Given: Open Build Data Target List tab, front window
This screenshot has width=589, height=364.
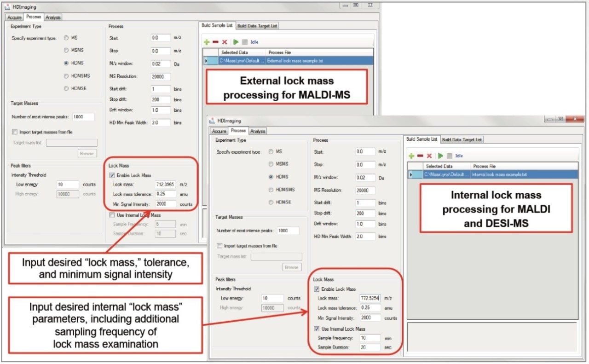Looking at the screenshot, I should [462, 139].
